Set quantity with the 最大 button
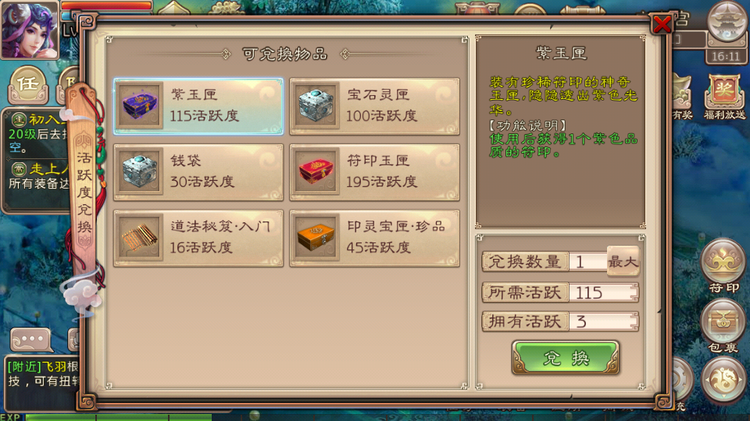The height and width of the screenshot is (421, 750). 623,261
